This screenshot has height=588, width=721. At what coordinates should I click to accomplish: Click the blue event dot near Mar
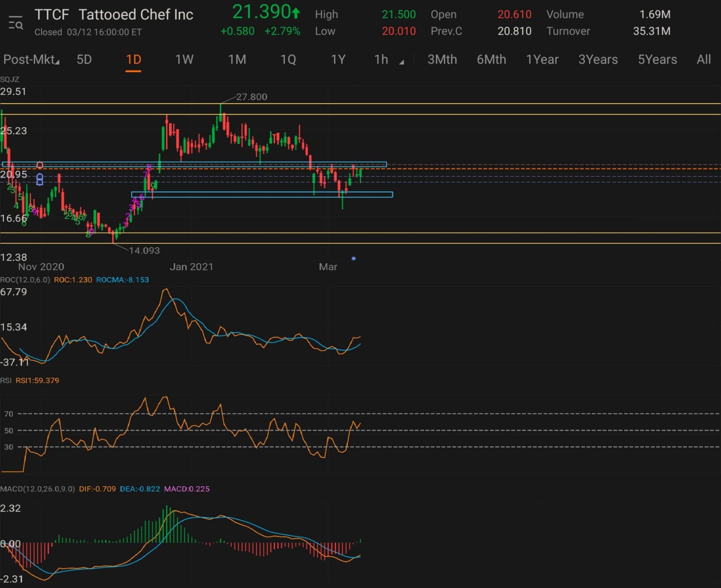point(353,258)
